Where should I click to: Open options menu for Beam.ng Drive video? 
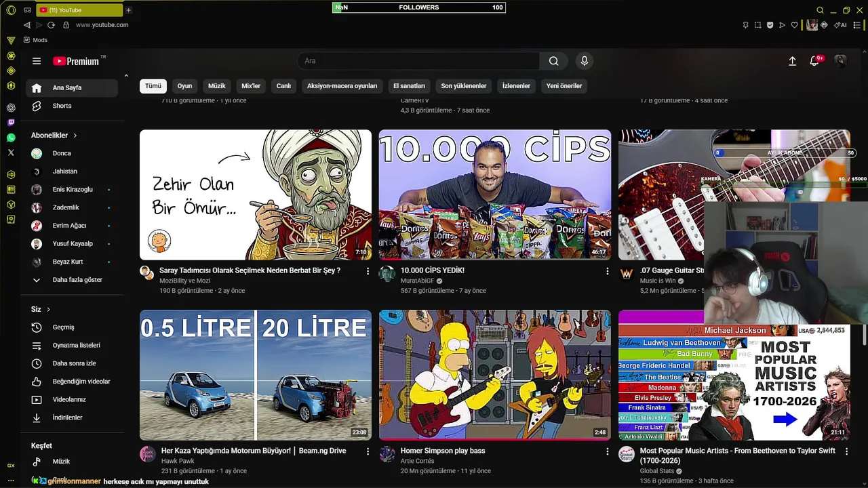[368, 451]
